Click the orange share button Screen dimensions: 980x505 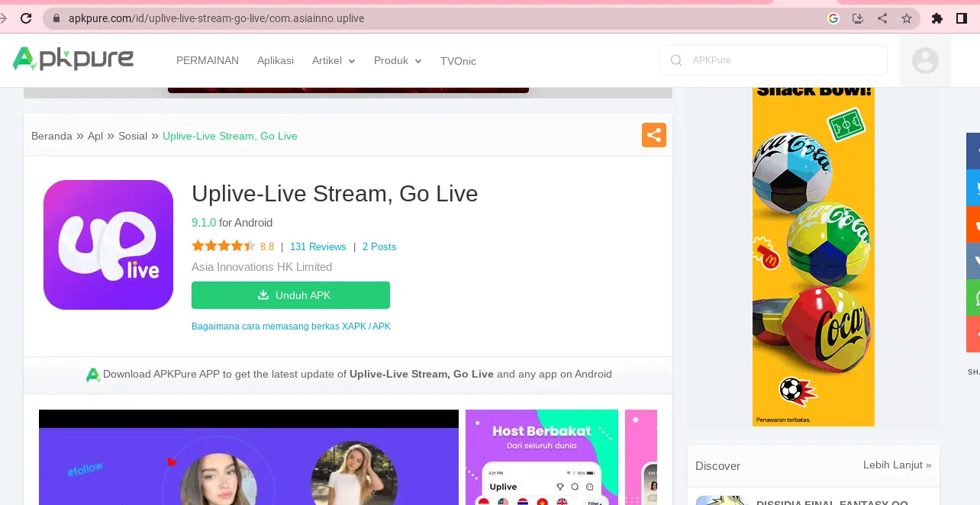(654, 135)
